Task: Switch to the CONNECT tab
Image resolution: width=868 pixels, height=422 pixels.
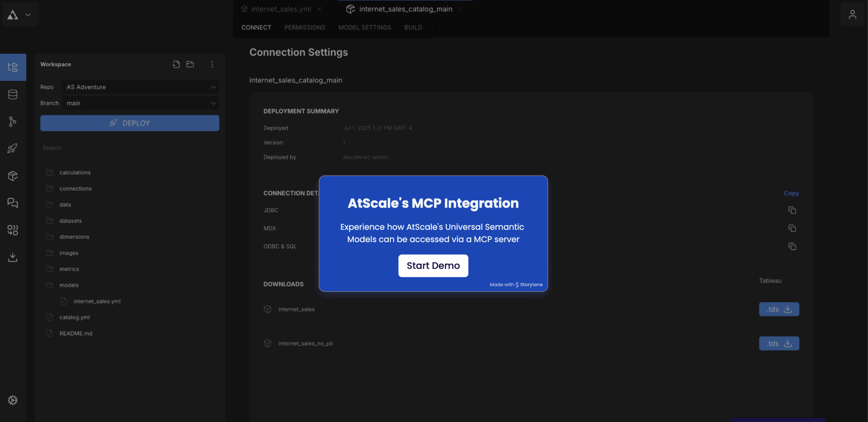Action: pyautogui.click(x=256, y=27)
